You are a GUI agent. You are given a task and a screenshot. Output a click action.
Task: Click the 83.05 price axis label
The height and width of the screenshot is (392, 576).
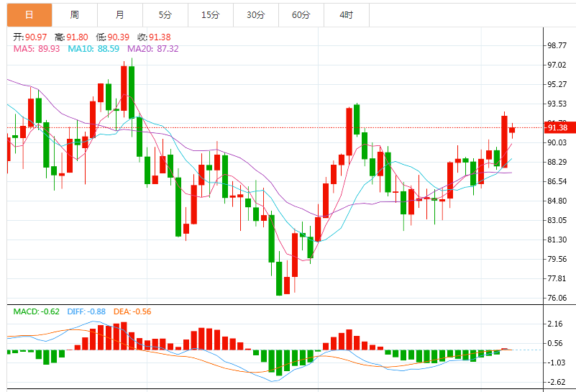[x=557, y=220]
